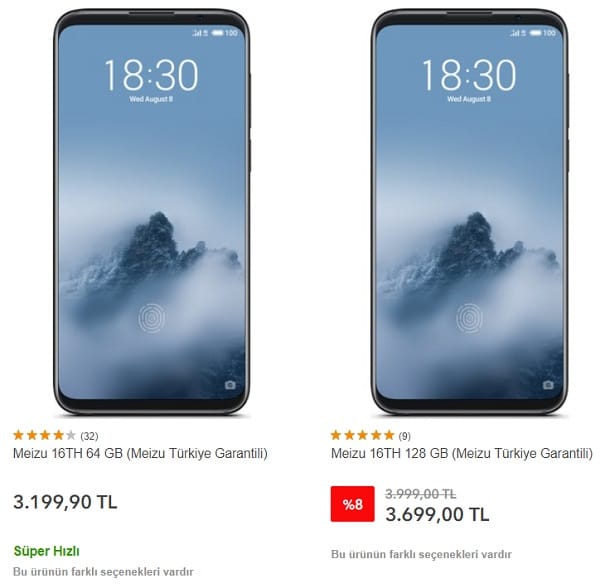Click the camera icon on the left phone screen
Viewport: 600px width, 588px height.
point(230,385)
